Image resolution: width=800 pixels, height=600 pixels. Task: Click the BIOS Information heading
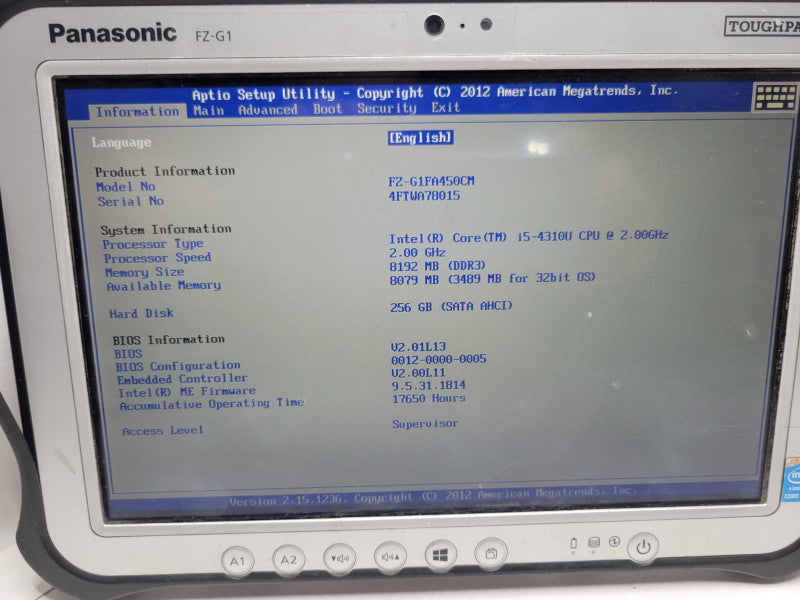(x=168, y=340)
